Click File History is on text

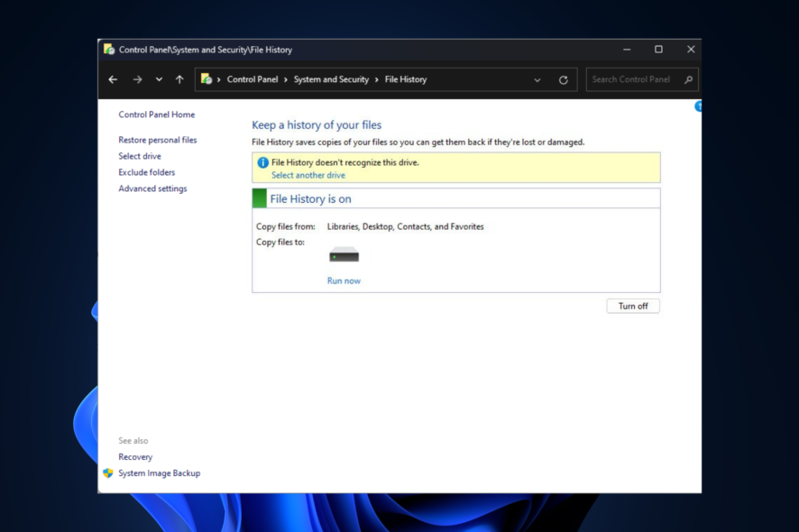coord(310,198)
